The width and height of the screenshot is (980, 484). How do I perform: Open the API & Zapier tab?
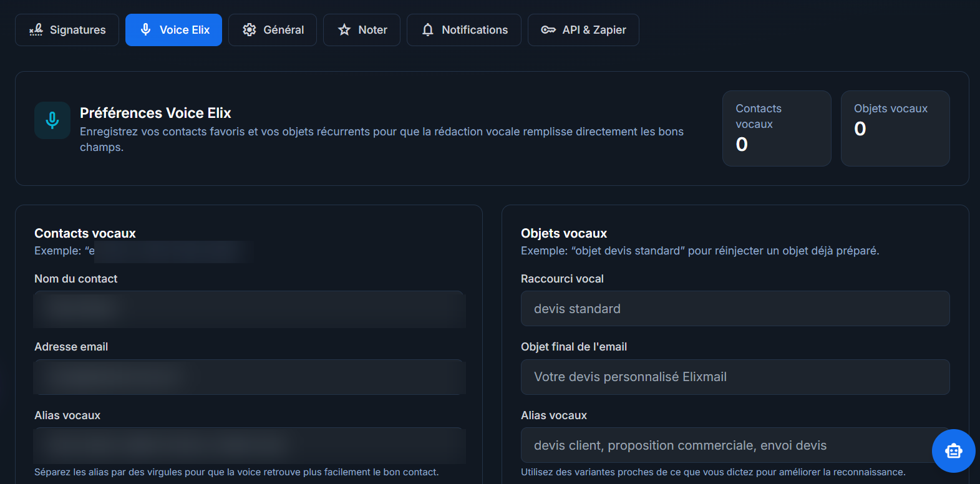(x=583, y=30)
